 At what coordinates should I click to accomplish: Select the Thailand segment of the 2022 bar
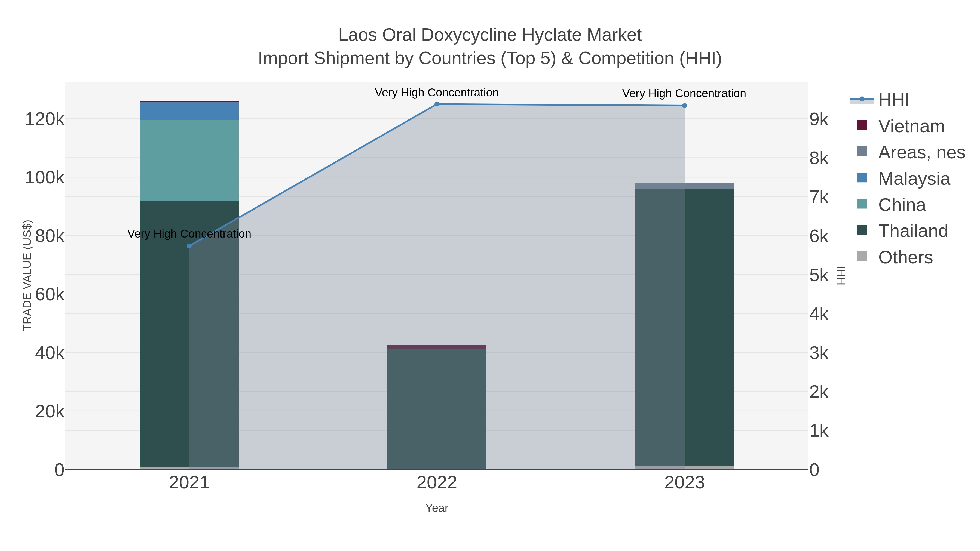click(x=437, y=409)
